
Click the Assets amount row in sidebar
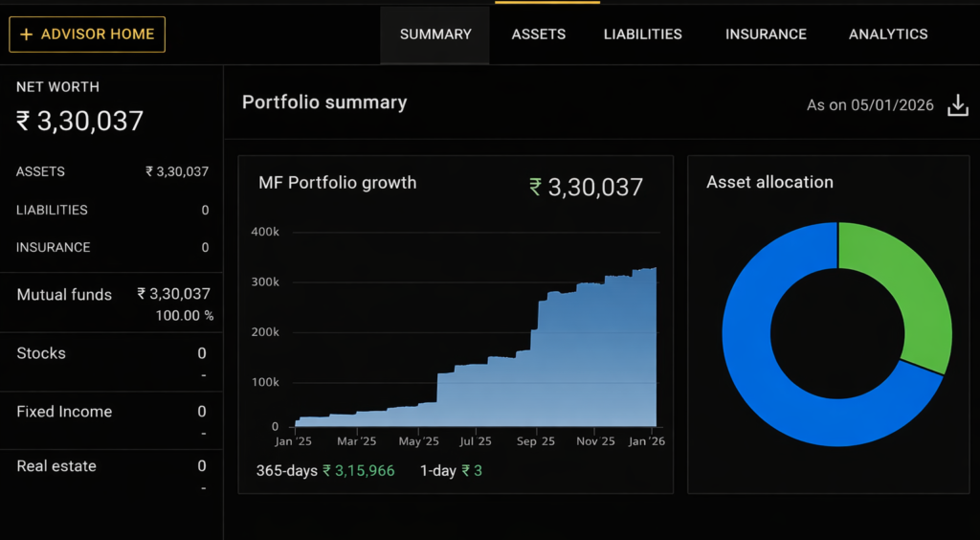point(111,172)
